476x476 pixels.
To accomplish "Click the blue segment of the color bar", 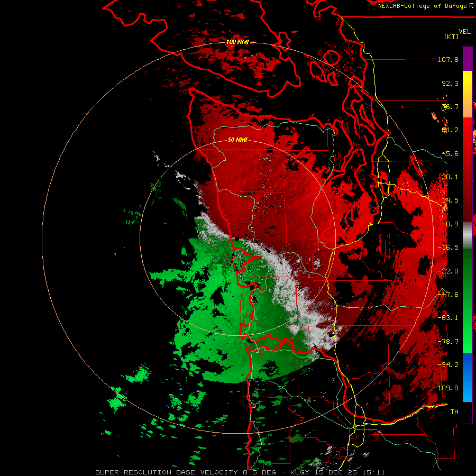I will click(467, 377).
